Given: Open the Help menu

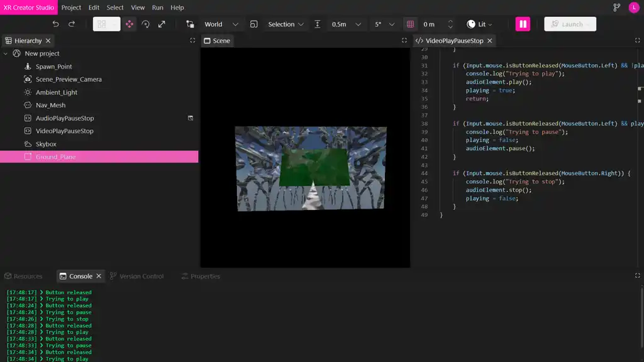Looking at the screenshot, I should pyautogui.click(x=177, y=8).
